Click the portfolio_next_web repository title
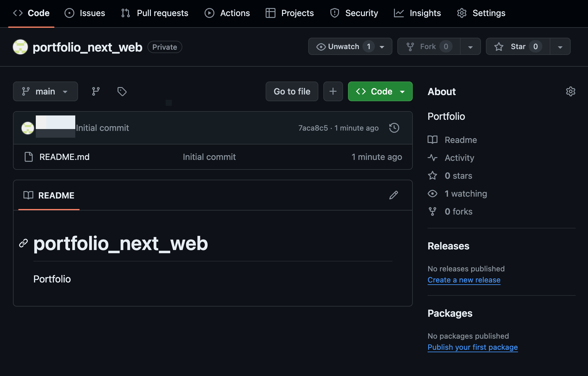This screenshot has width=588, height=376. point(87,47)
